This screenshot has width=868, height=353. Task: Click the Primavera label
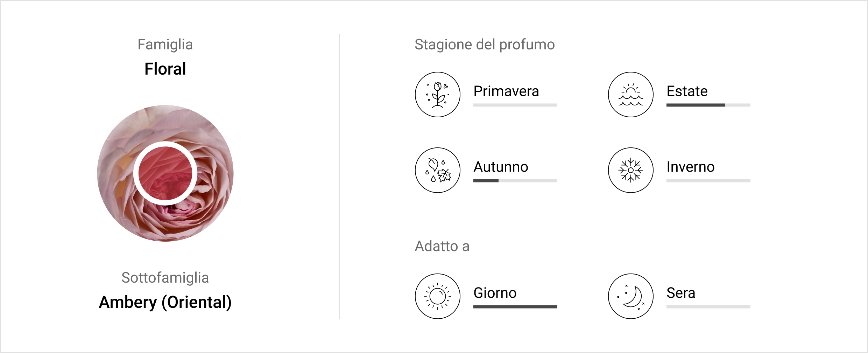click(506, 91)
